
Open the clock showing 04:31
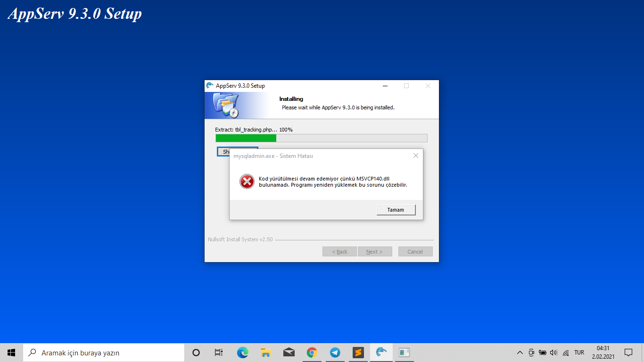[603, 353]
